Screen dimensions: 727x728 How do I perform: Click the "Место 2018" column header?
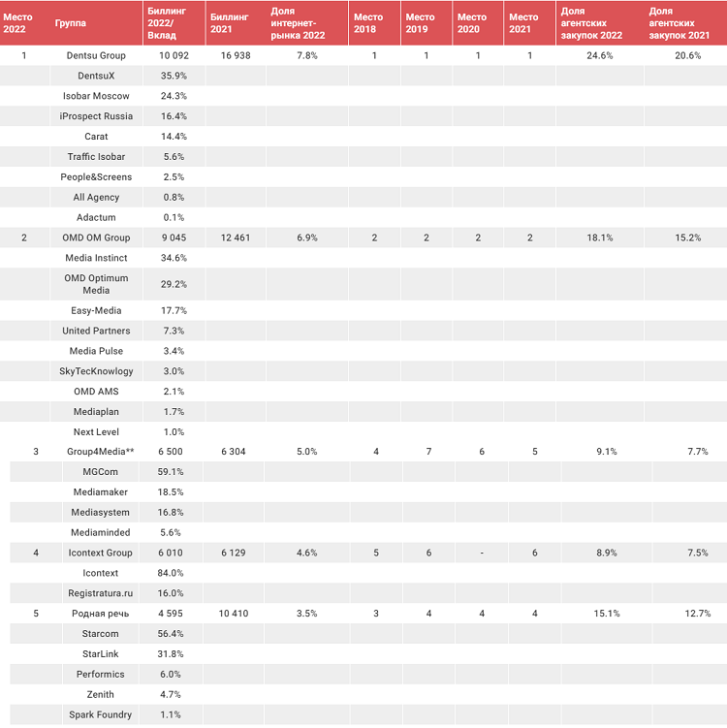click(x=368, y=22)
